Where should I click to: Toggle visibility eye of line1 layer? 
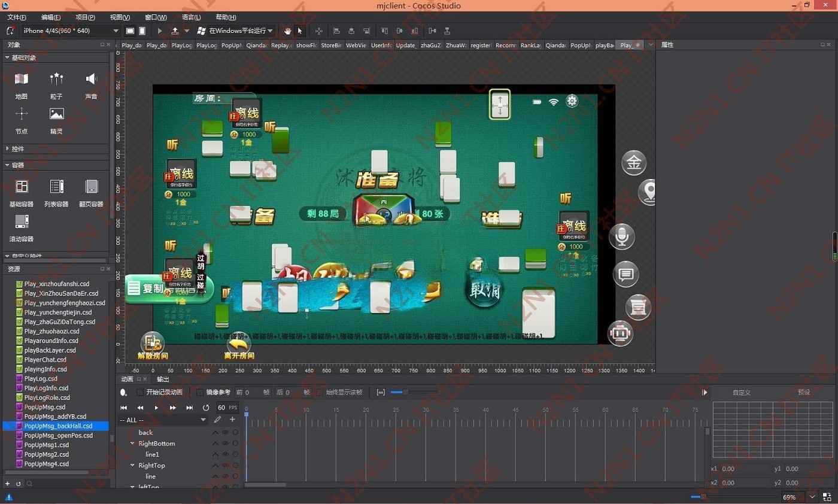pos(226,454)
